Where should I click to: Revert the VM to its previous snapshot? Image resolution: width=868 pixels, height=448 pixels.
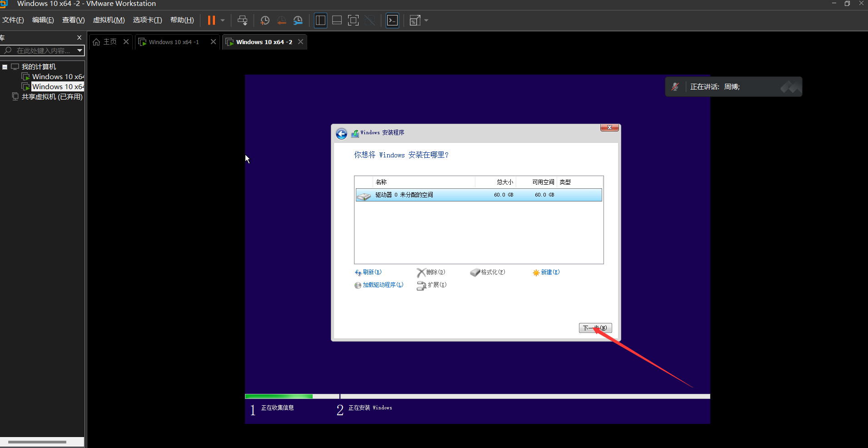coord(282,20)
